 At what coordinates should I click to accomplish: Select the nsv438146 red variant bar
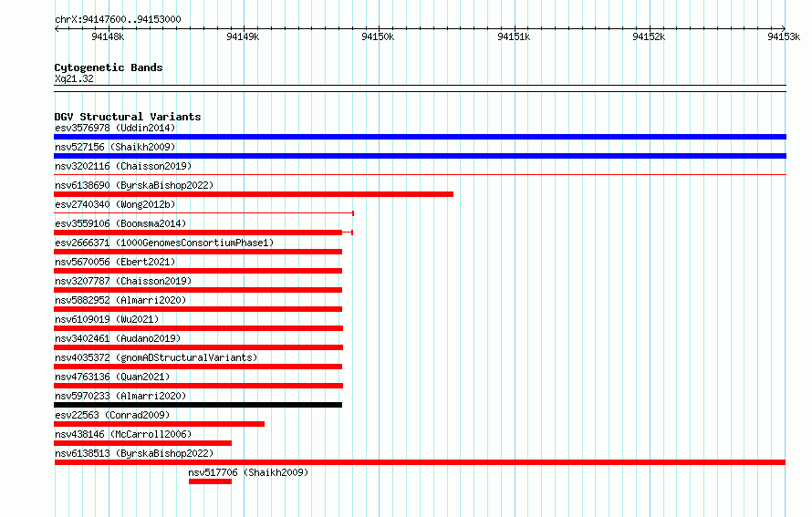pos(142,443)
